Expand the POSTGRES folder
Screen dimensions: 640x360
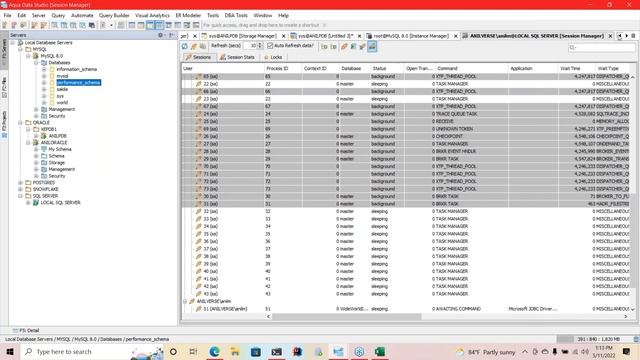20,182
